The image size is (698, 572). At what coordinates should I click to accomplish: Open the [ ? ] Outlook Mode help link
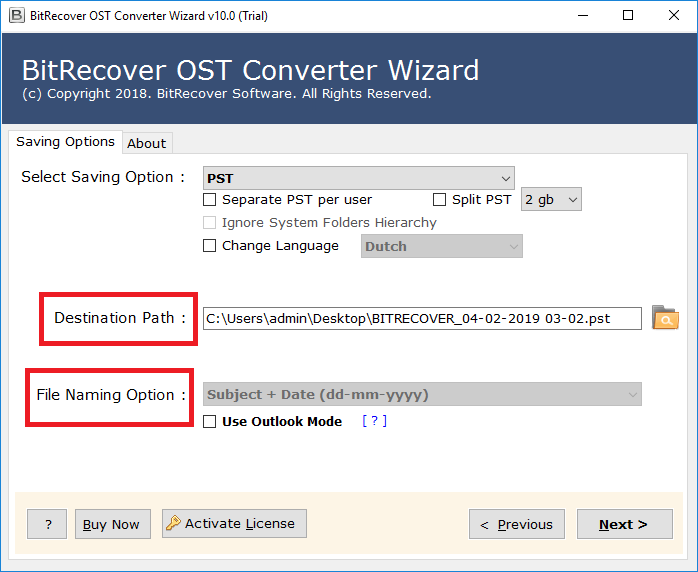(x=374, y=421)
